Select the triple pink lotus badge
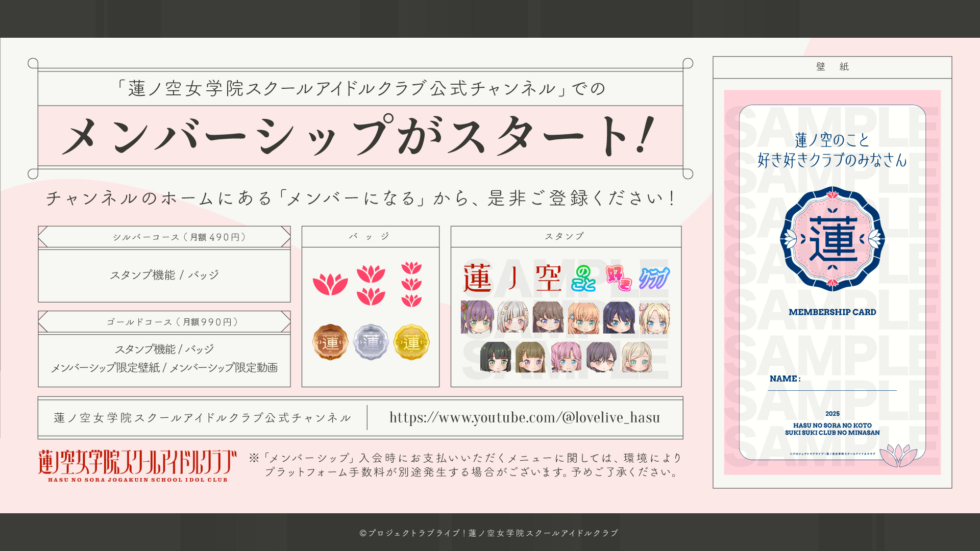The width and height of the screenshot is (980, 551). pos(411,284)
